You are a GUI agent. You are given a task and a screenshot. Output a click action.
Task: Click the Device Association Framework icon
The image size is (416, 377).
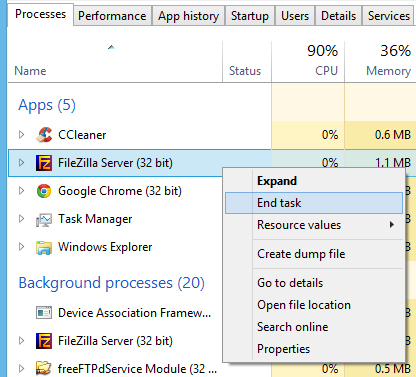pyautogui.click(x=44, y=313)
